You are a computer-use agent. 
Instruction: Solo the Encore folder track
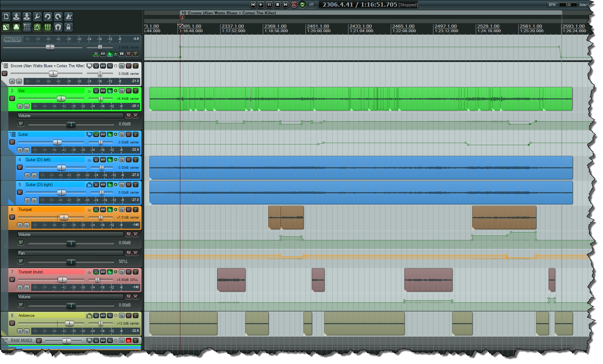click(x=136, y=66)
